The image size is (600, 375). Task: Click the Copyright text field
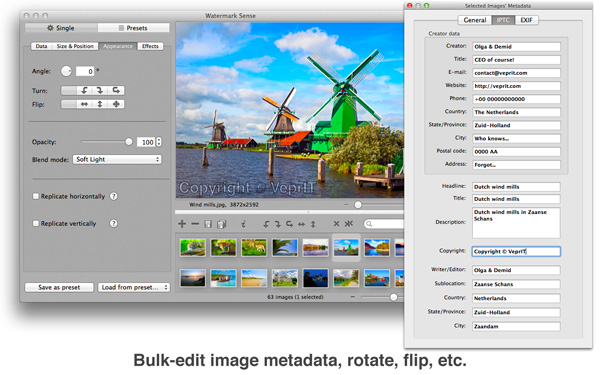point(516,251)
